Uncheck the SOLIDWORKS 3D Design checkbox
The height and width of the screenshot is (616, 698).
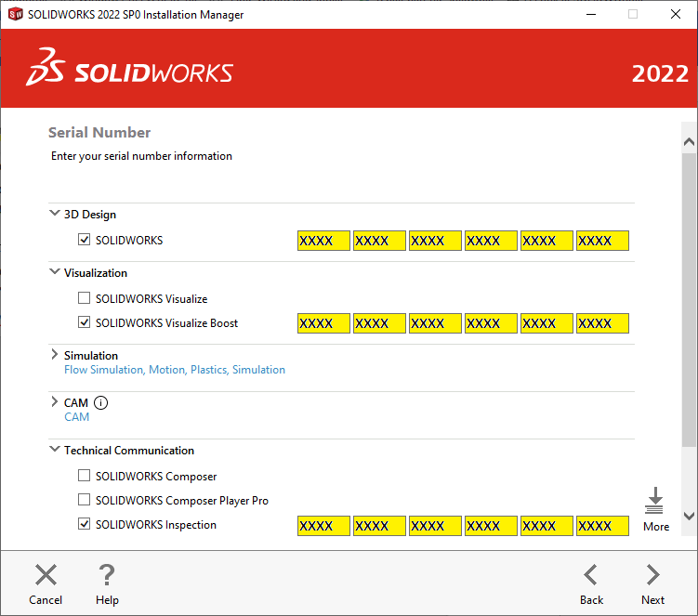tap(85, 241)
